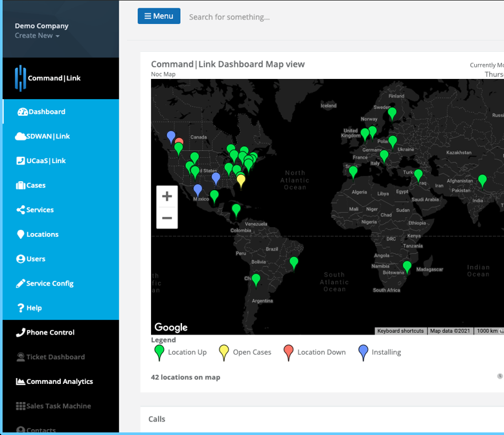Click the SDWAN cloud icon
The image size is (504, 435).
pyautogui.click(x=20, y=136)
